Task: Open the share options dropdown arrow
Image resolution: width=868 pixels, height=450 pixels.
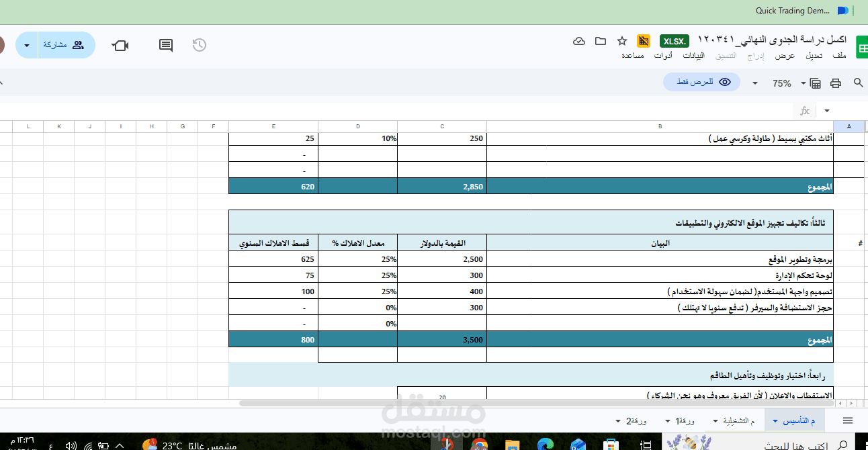Action: coord(27,45)
